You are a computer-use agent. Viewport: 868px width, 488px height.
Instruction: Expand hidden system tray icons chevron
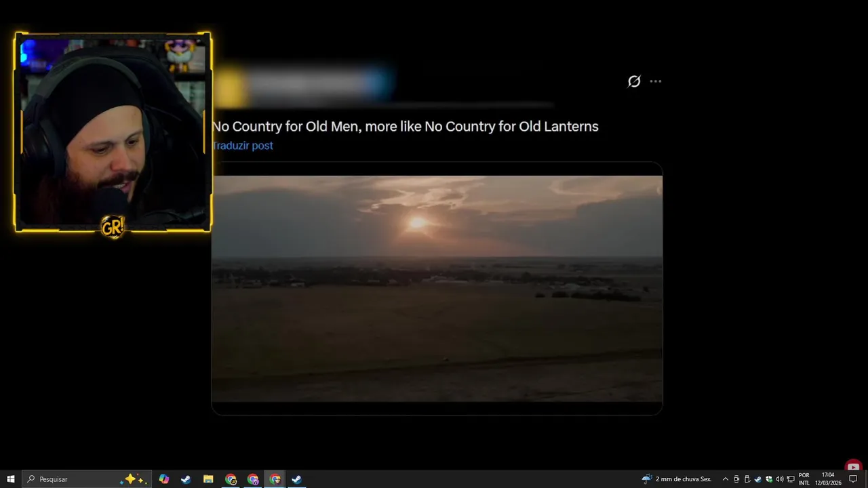[x=726, y=479]
